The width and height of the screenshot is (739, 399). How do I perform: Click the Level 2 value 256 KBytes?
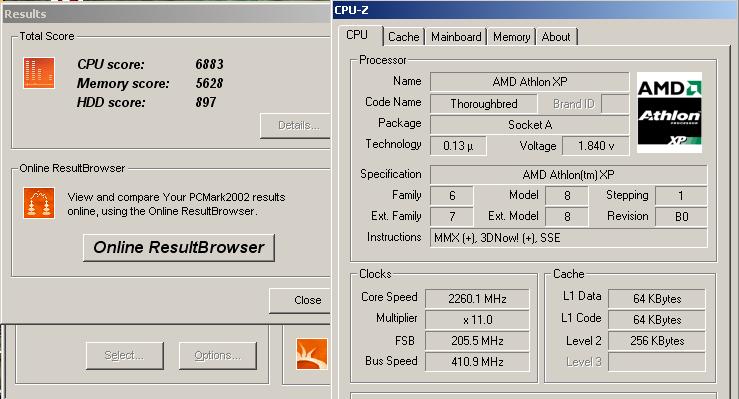(x=657, y=341)
